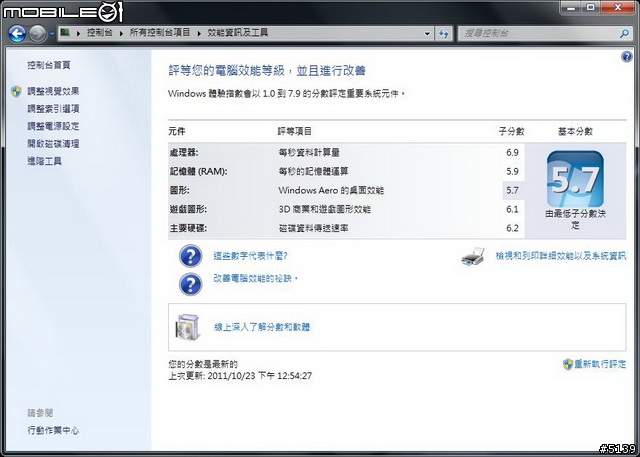Viewport: 640px width, 457px height.
Task: Click the shield icon beside 調整視覺效果
Action: pos(16,91)
